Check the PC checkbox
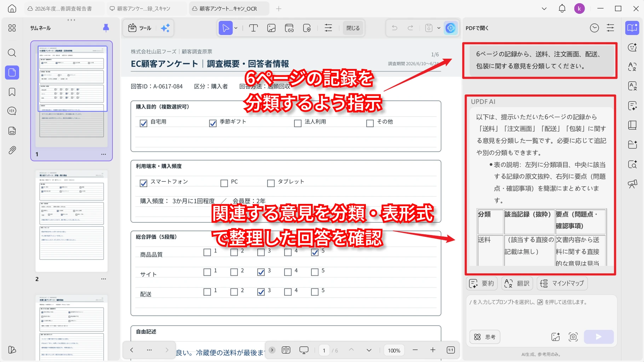Image resolution: width=644 pixels, height=362 pixels. tap(224, 183)
